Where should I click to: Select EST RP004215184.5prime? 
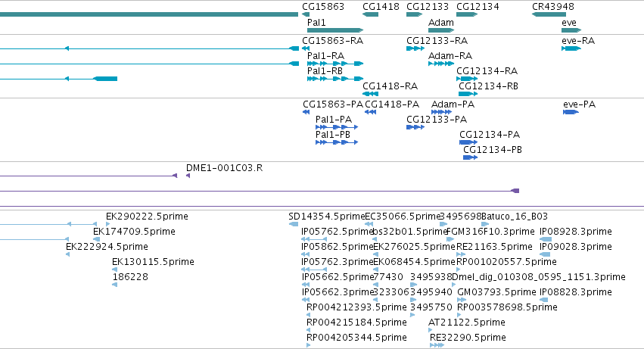pos(356,323)
